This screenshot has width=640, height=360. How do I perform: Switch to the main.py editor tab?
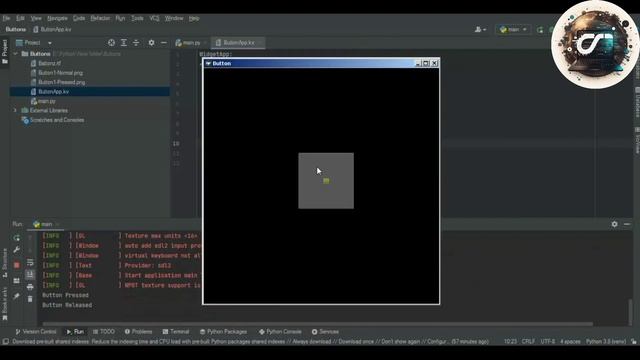pos(191,42)
